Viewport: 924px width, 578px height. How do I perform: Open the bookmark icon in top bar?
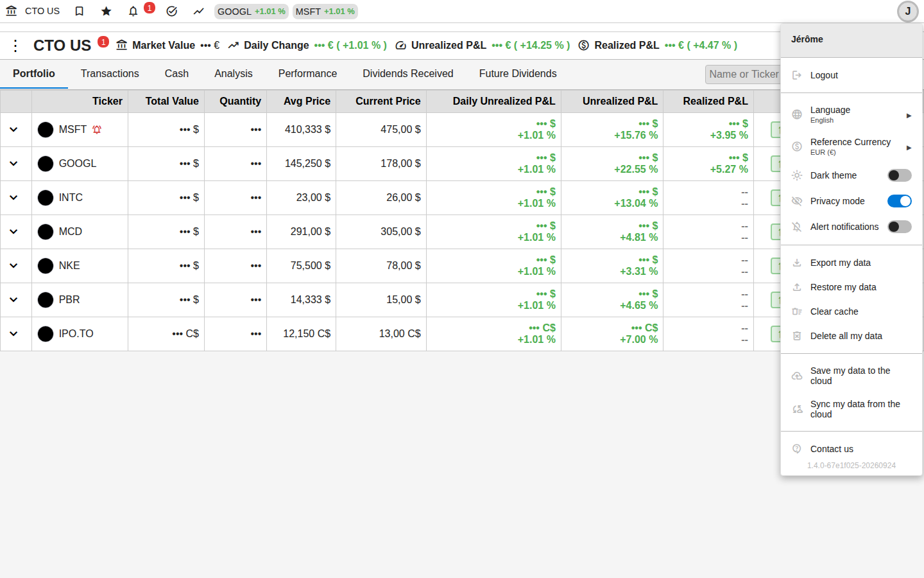coord(80,11)
